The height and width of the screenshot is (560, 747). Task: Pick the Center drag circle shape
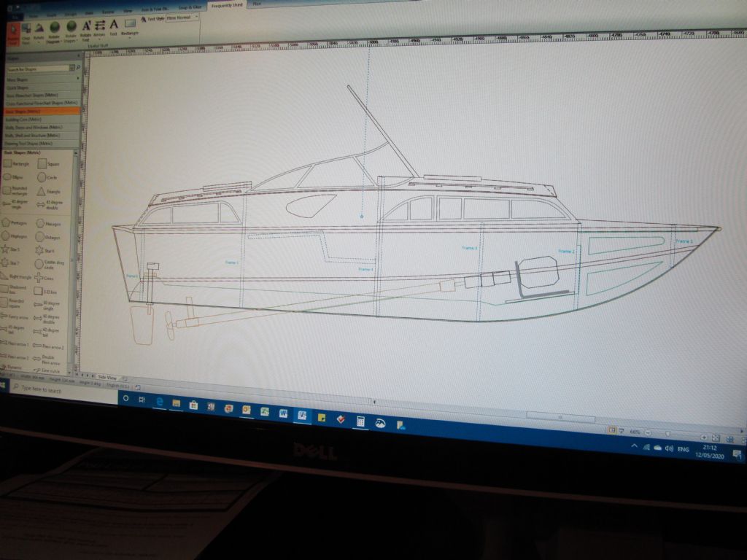click(x=50, y=264)
